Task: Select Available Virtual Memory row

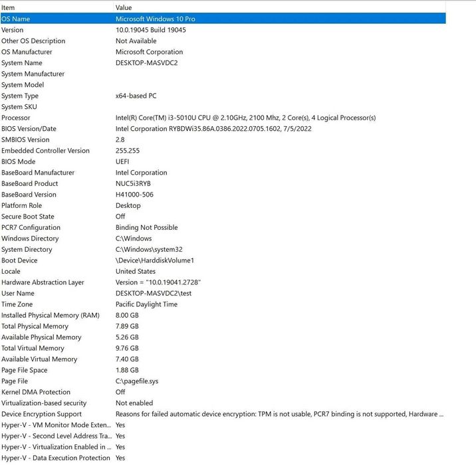Action: 223,359
